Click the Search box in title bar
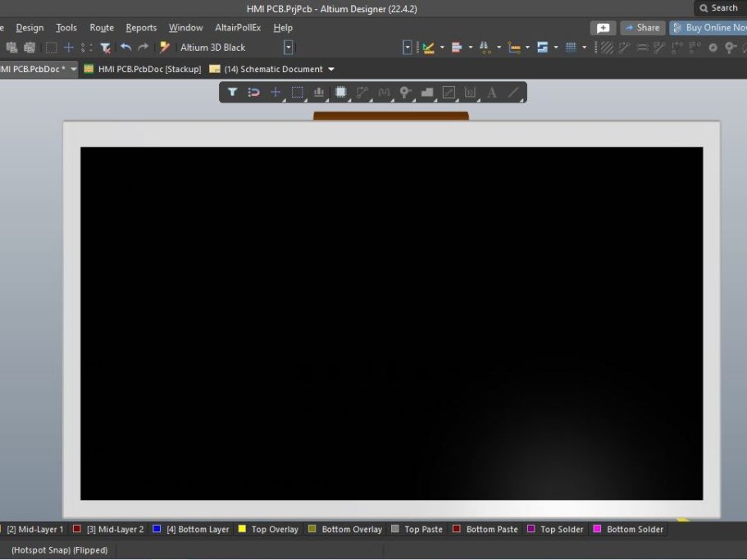This screenshot has width=747, height=560. (720, 8)
